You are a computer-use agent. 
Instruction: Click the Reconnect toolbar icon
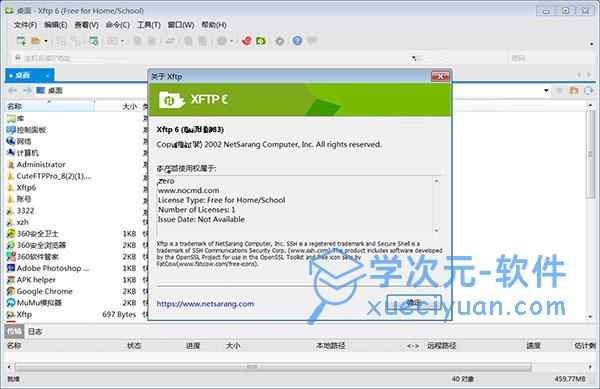76,41
